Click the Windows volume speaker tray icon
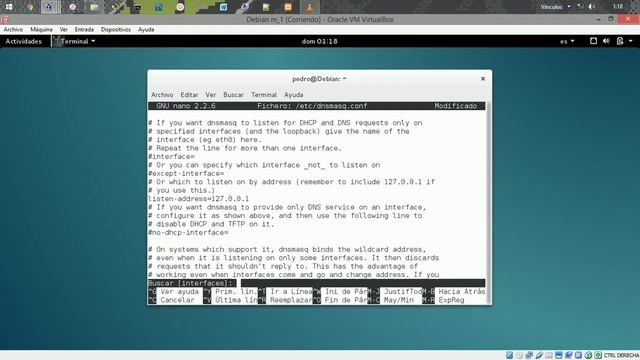 [x=591, y=7]
